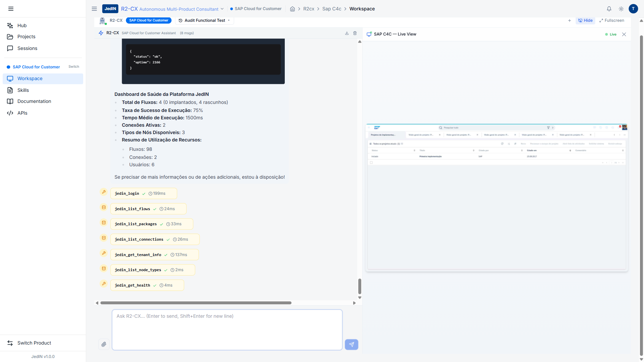Image resolution: width=644 pixels, height=362 pixels.
Task: Open Skills in the sidebar
Action: coord(23,90)
